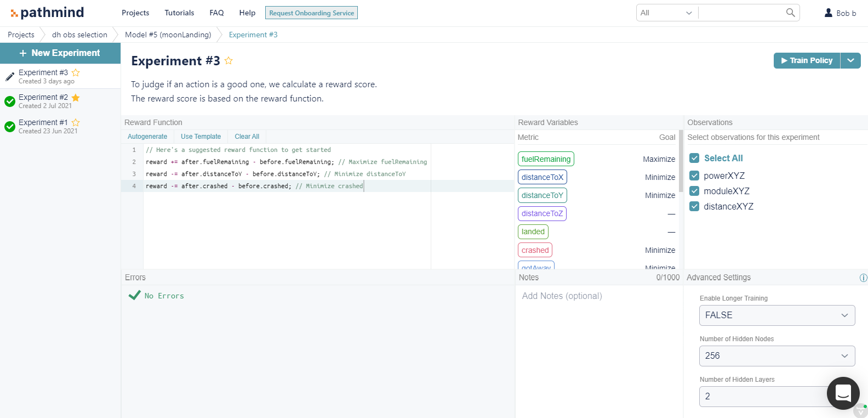
Task: Click the Train Policy button
Action: [807, 60]
